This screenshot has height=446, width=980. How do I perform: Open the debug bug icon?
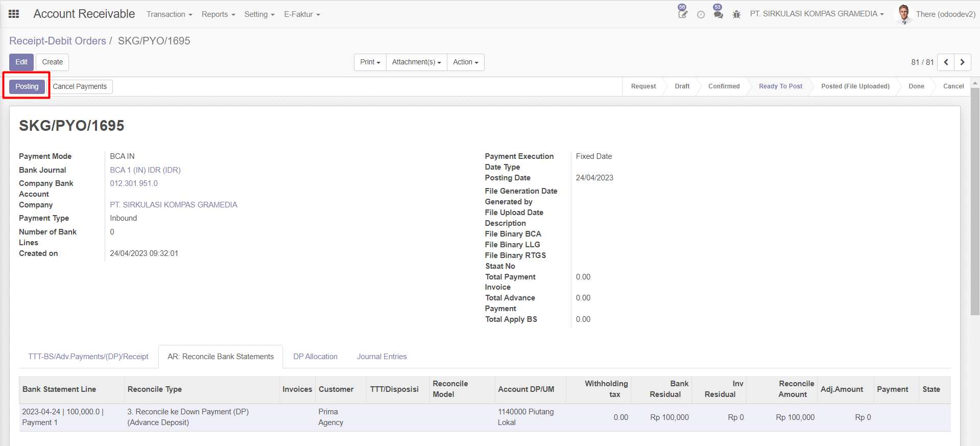tap(736, 14)
